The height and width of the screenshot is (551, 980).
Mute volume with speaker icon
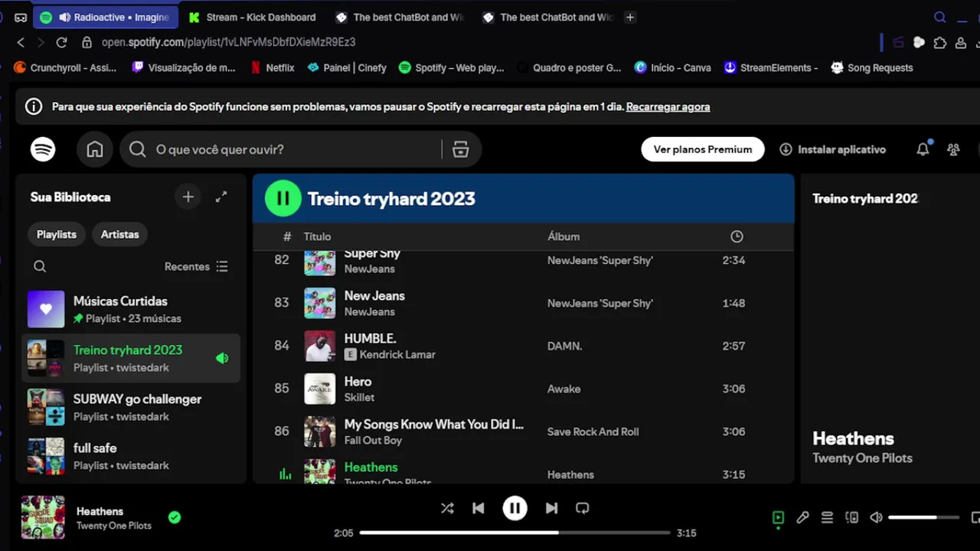[x=877, y=517]
